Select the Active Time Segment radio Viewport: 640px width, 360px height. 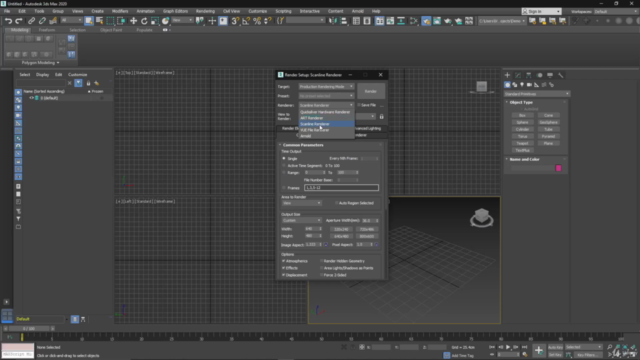pos(284,166)
